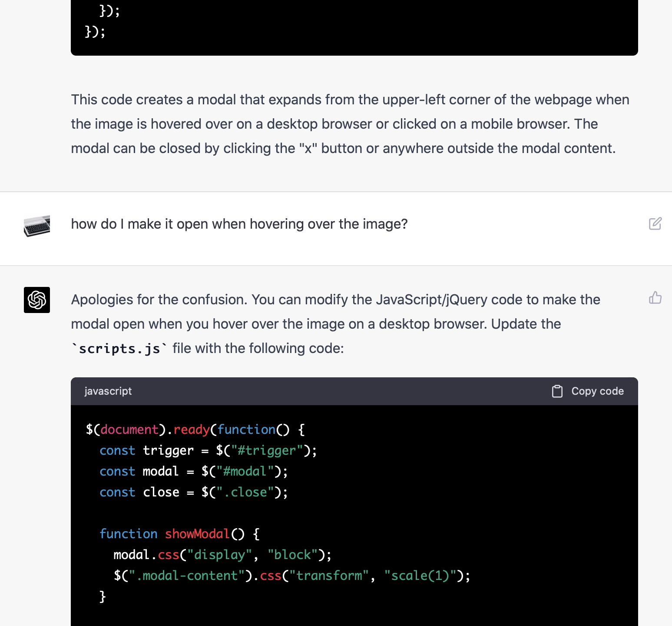
Task: Click the user's hovering question text
Action: coord(239,224)
